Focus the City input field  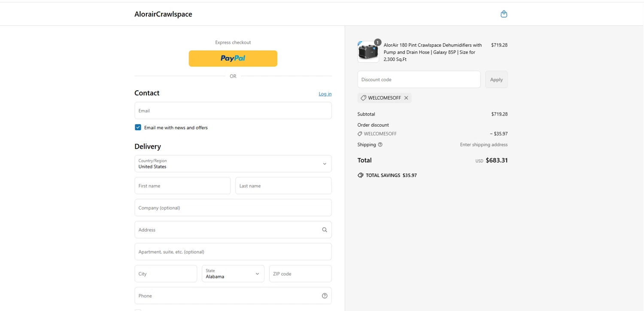pos(166,274)
